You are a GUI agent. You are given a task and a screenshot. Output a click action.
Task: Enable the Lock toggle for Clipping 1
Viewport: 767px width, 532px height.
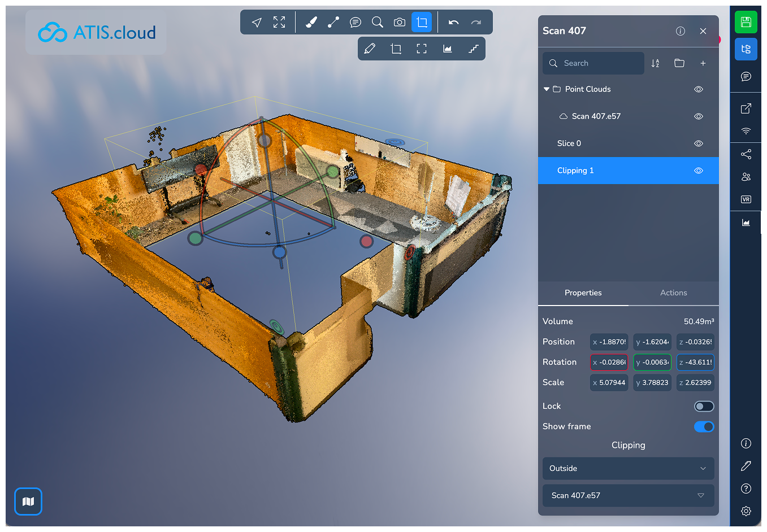(x=704, y=406)
